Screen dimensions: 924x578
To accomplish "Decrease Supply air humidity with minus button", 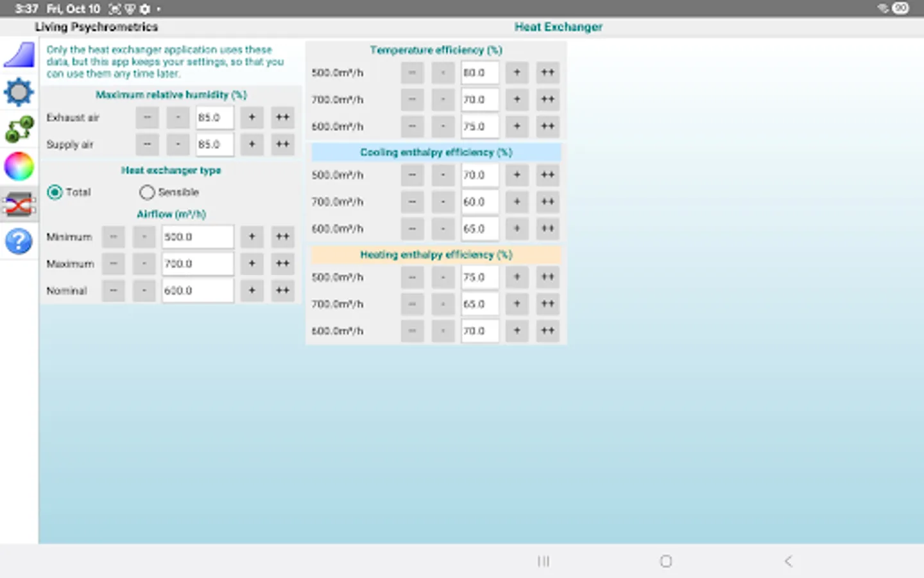I will [x=178, y=144].
